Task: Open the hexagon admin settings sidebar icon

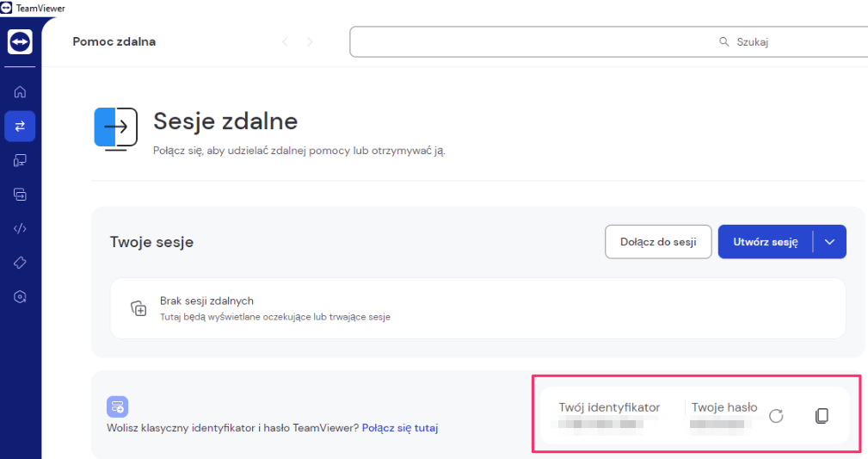Action: tap(20, 297)
